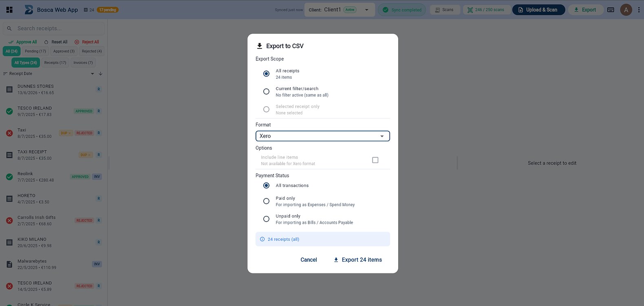Screen dimensions: 644x306
Task: Select the Invoices (7) chip
Action: tap(83, 63)
